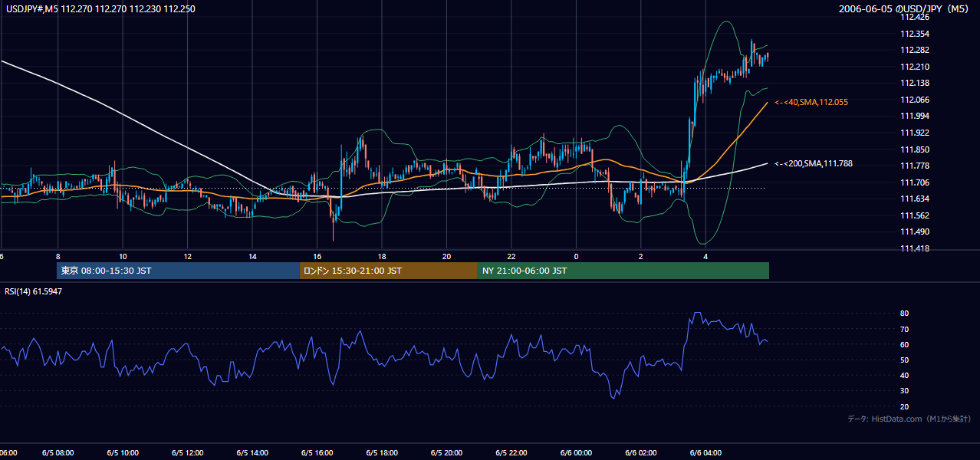This screenshot has width=980, height=460.
Task: Click price axis value 112.354
Action: pos(914,34)
